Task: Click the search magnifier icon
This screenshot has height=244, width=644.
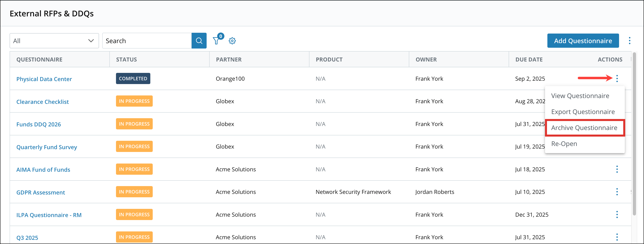Action: point(199,41)
